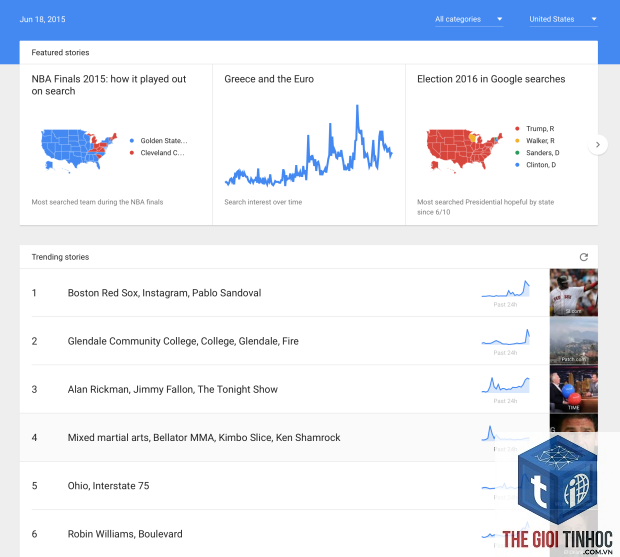
Task: Click the NBA Finals US map
Action: [x=79, y=151]
